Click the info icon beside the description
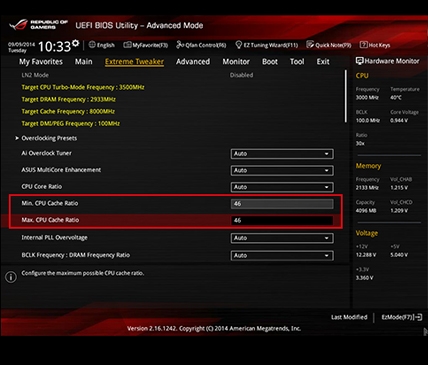 (11, 277)
